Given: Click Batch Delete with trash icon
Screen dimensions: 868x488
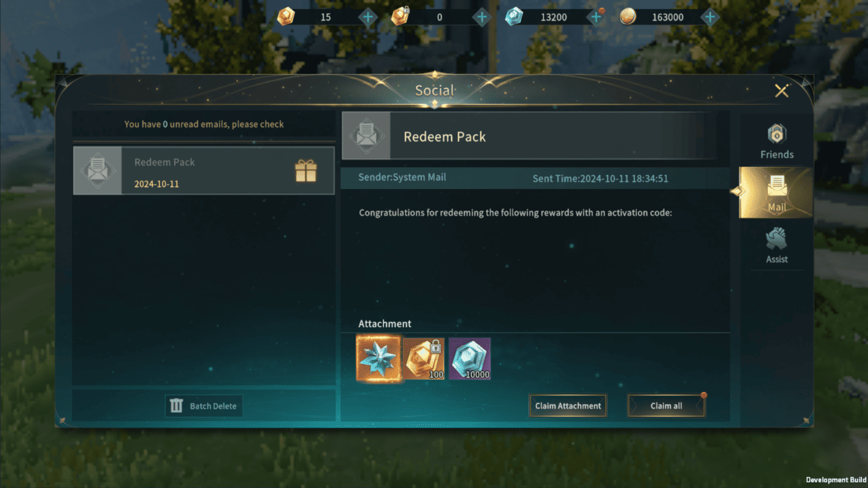Looking at the screenshot, I should (203, 406).
